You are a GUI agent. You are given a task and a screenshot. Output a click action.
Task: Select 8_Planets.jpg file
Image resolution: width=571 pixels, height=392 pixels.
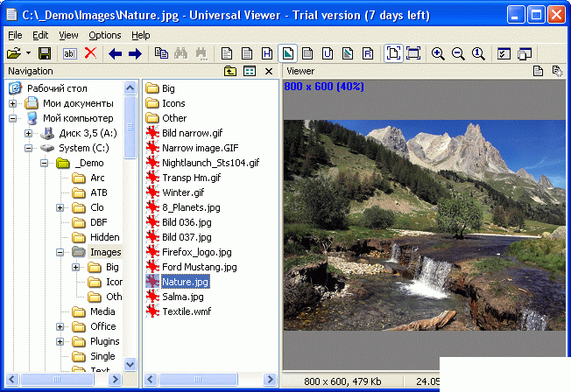pos(191,207)
